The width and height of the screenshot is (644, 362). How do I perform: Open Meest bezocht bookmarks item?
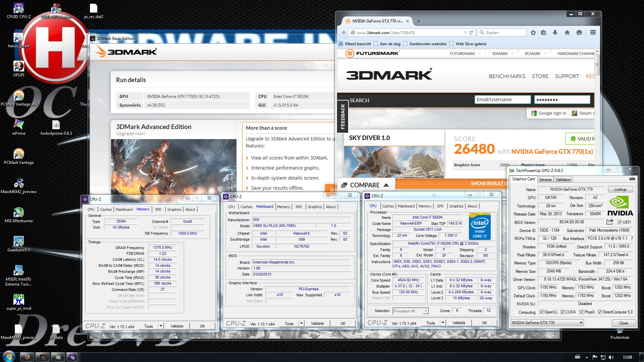tap(355, 44)
